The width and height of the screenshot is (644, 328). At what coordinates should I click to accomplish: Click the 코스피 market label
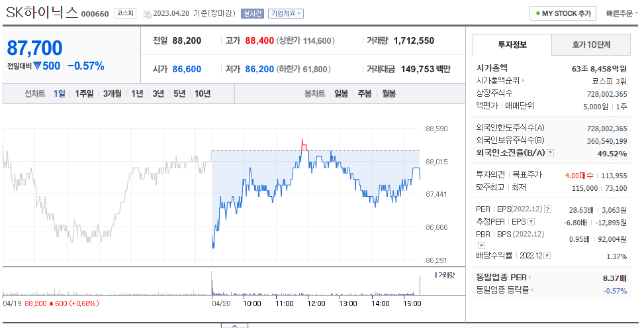pyautogui.click(x=125, y=13)
